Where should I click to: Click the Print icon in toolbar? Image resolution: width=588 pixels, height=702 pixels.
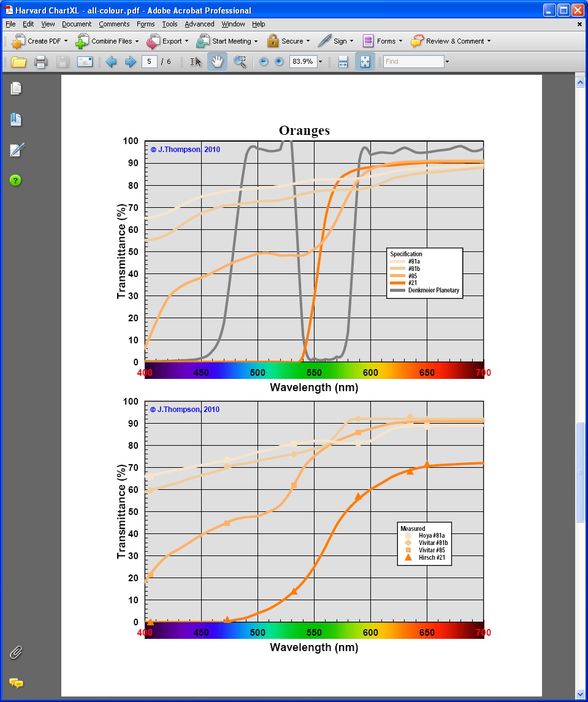pyautogui.click(x=40, y=62)
